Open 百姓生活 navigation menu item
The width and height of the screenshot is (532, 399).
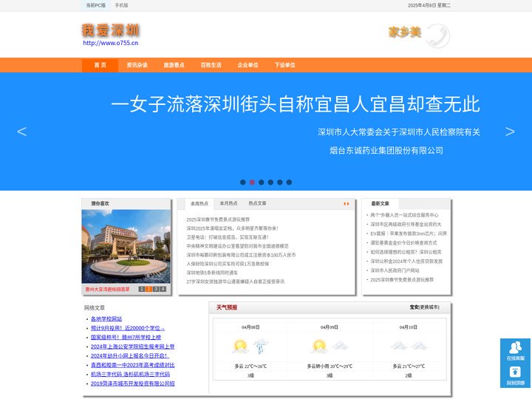coord(211,65)
